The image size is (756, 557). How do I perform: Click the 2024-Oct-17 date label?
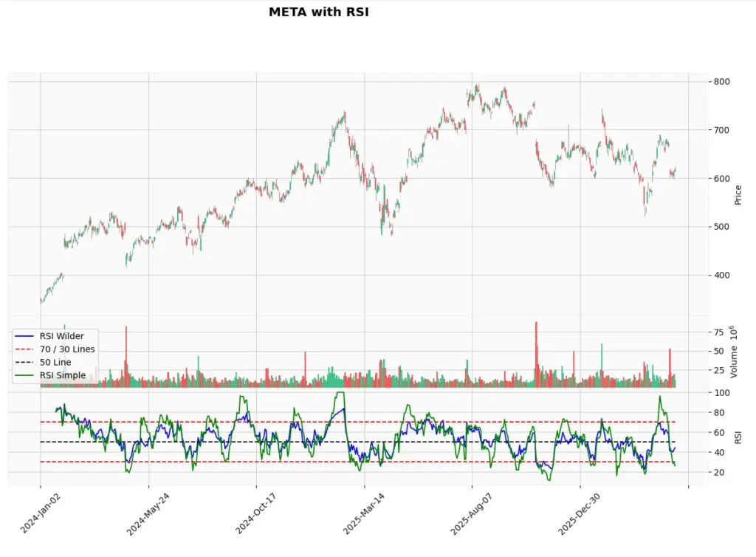[x=256, y=513]
